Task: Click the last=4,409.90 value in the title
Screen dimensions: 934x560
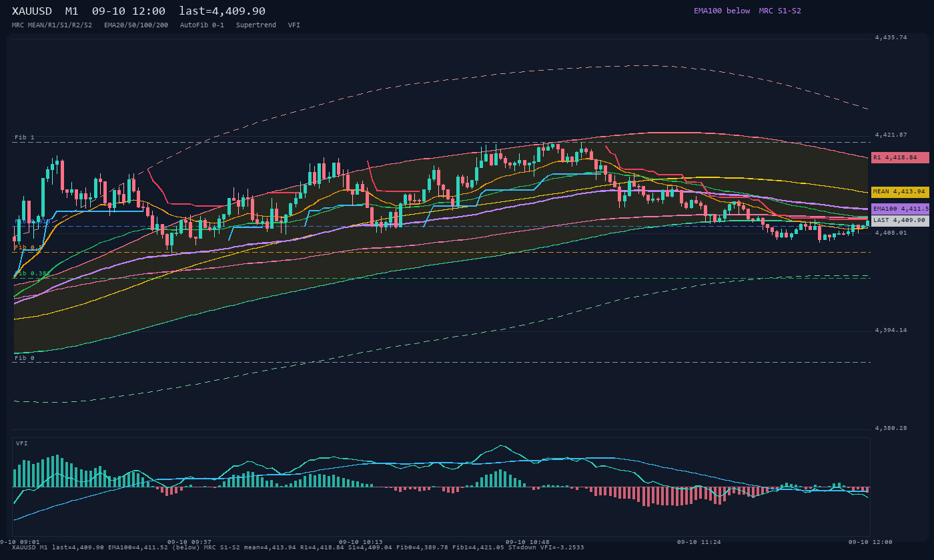Action: 222,11
